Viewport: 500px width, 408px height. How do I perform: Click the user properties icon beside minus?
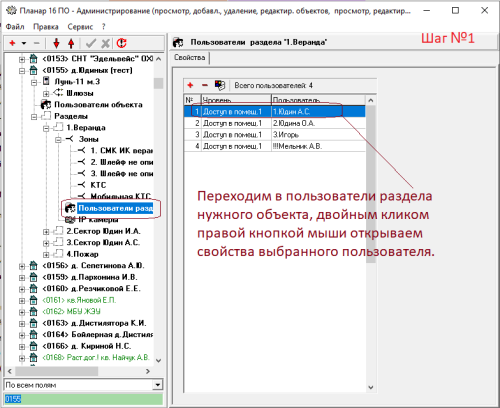tap(220, 85)
